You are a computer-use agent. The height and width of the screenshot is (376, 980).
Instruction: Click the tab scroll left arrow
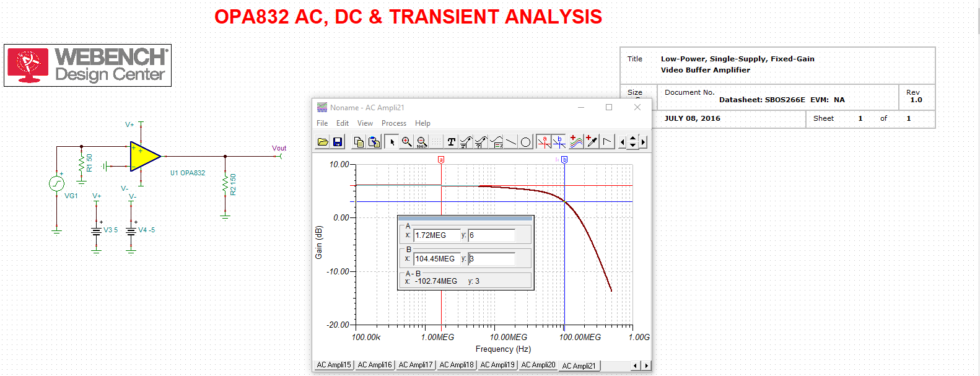[x=635, y=365]
